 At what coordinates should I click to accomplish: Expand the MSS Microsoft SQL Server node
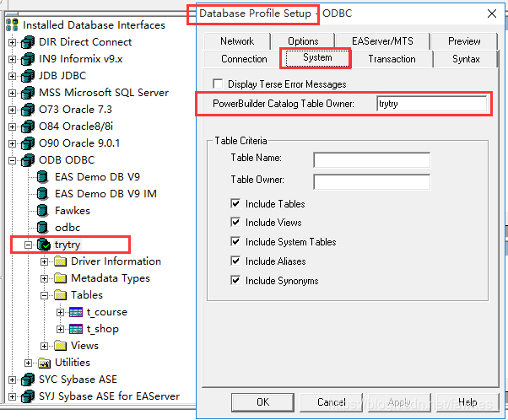point(12,93)
